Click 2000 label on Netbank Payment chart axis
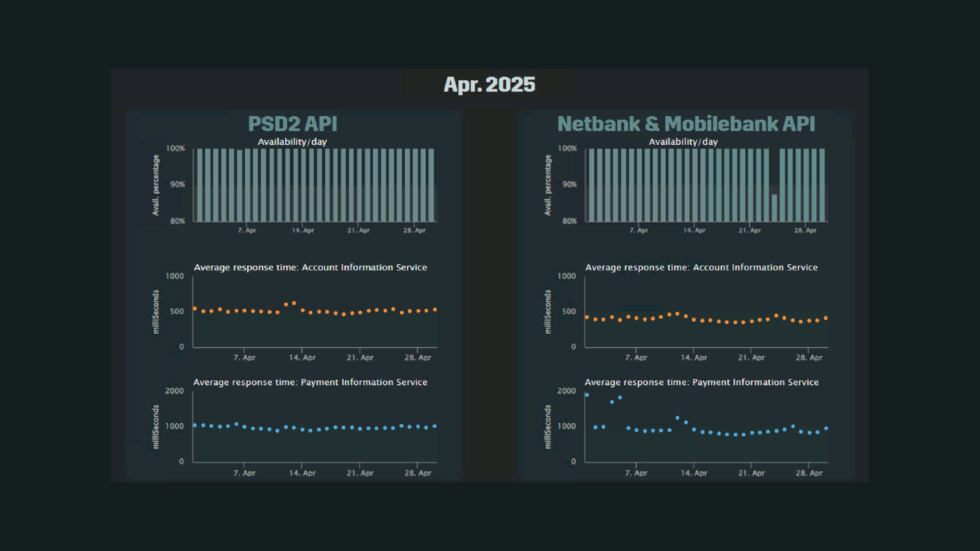This screenshot has width=980, height=551. tap(566, 391)
